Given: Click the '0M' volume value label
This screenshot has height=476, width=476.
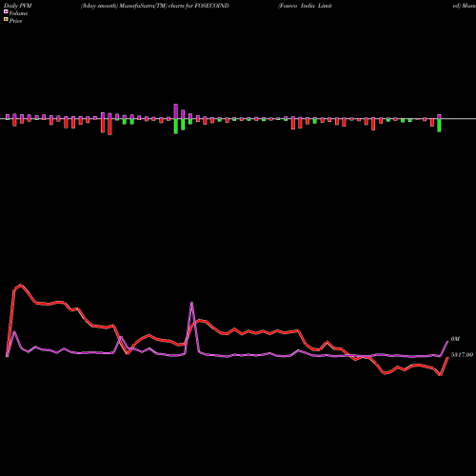Looking at the screenshot, I should 455,339.
